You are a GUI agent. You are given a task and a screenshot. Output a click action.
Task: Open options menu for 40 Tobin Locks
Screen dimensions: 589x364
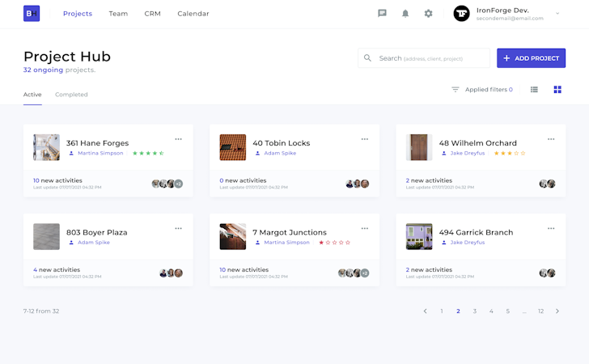365,139
